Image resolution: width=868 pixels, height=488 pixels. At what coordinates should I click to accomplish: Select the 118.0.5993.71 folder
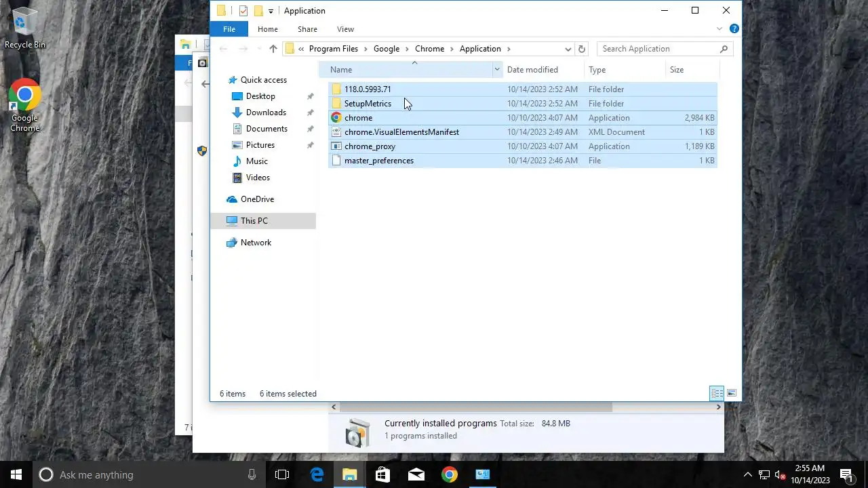click(522, 89)
